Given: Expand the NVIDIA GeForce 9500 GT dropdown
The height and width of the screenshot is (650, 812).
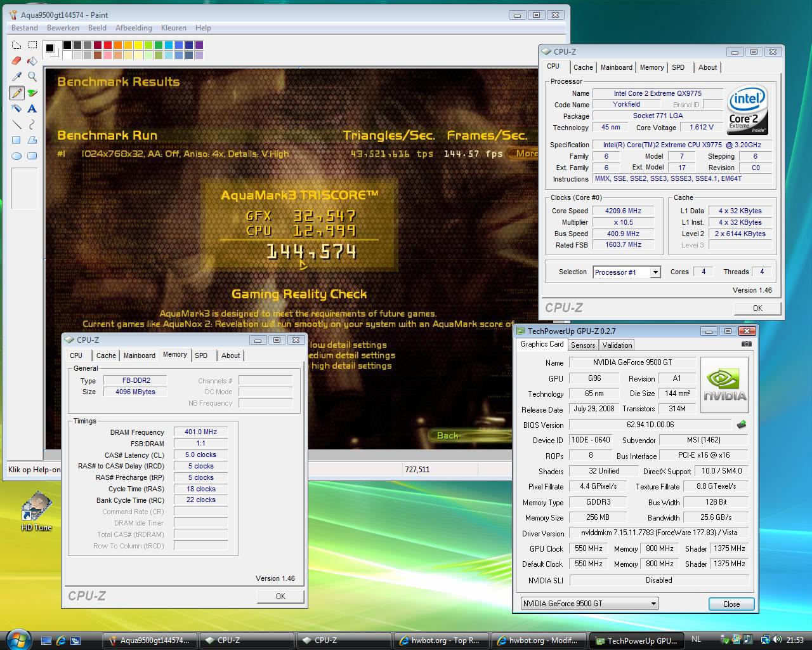Looking at the screenshot, I should point(653,604).
